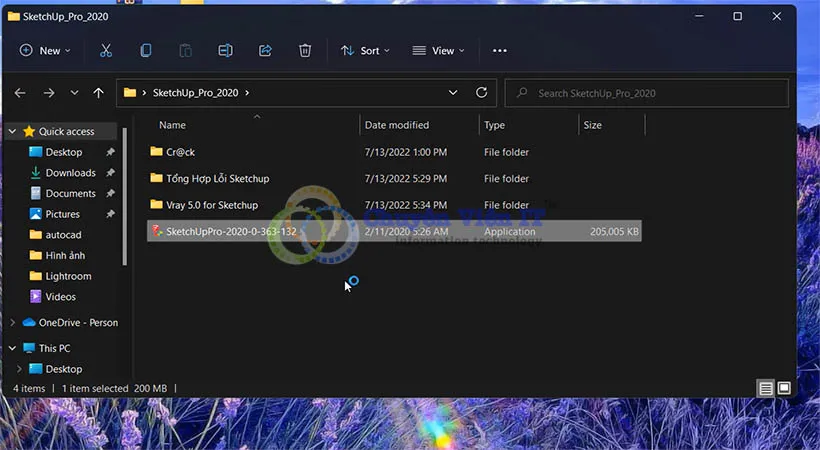This screenshot has height=450, width=820.
Task: Open the View dropdown menu
Action: tap(437, 50)
